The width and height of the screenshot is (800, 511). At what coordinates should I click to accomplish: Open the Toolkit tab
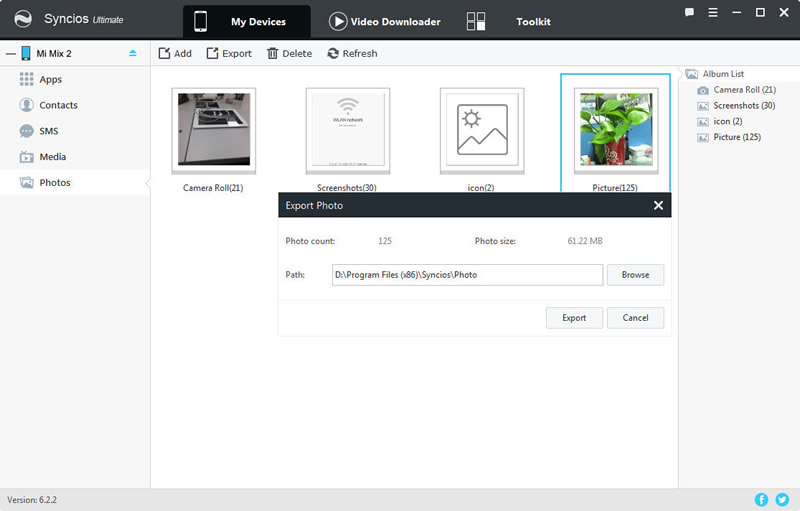coord(509,21)
